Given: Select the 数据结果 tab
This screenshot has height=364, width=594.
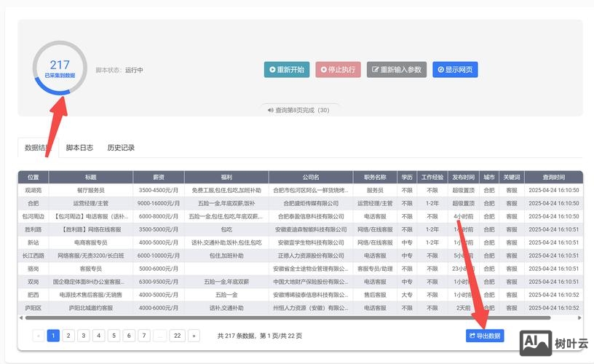Looking at the screenshot, I should [x=39, y=148].
